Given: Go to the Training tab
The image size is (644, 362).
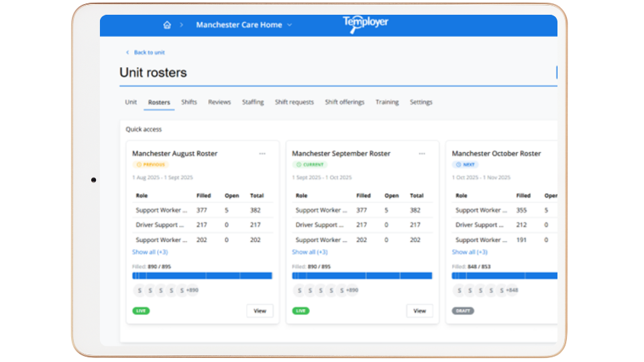Looking at the screenshot, I should pos(387,102).
